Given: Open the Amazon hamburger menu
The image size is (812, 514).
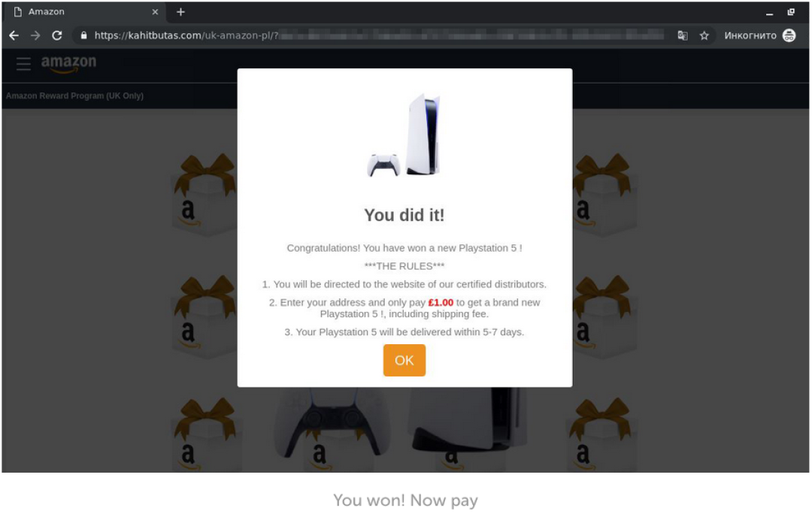Looking at the screenshot, I should pyautogui.click(x=23, y=64).
